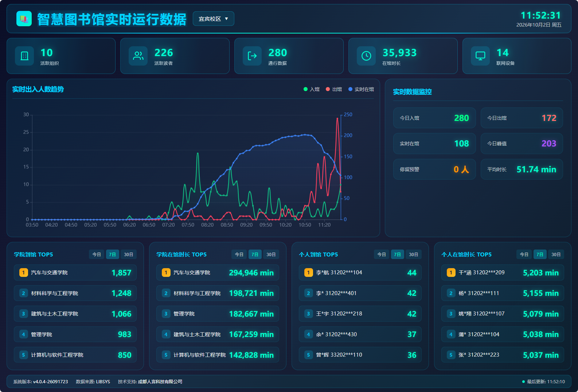
Task: Select 7日 tab in 学院到馆 TOP5
Action: (x=113, y=254)
